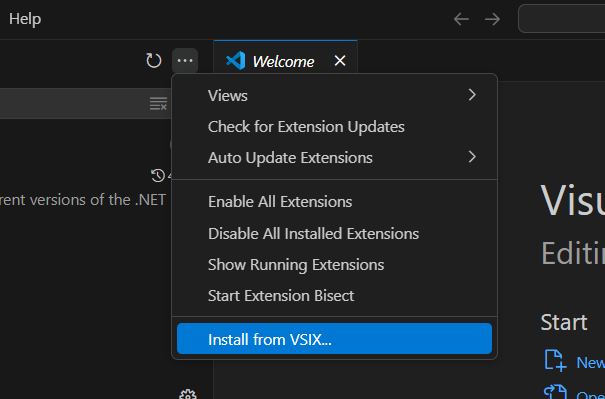Click the gear manage icon at bottom

[188, 394]
